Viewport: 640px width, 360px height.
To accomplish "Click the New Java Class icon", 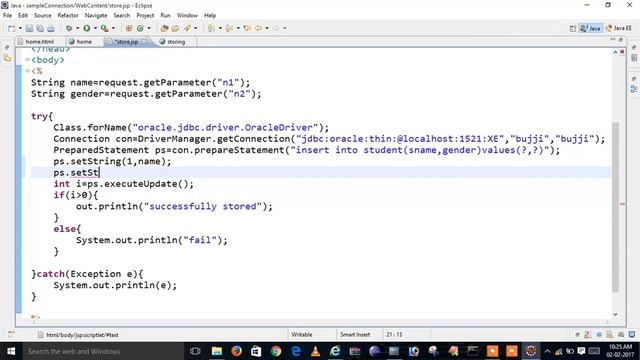I will click(140, 28).
